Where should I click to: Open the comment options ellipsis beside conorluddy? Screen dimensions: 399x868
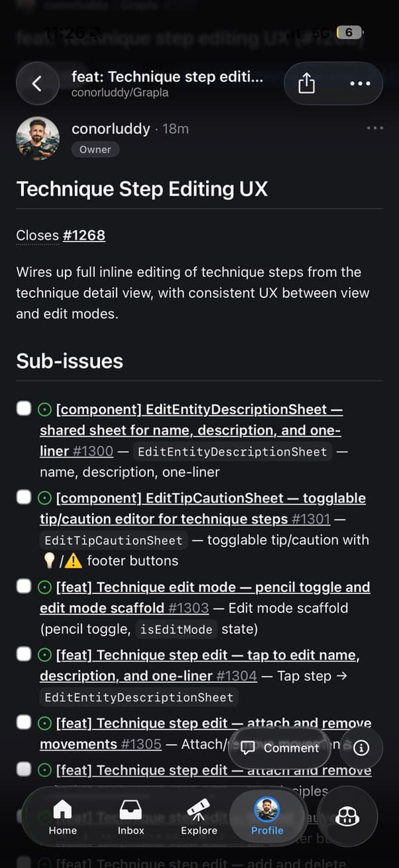coord(374,128)
